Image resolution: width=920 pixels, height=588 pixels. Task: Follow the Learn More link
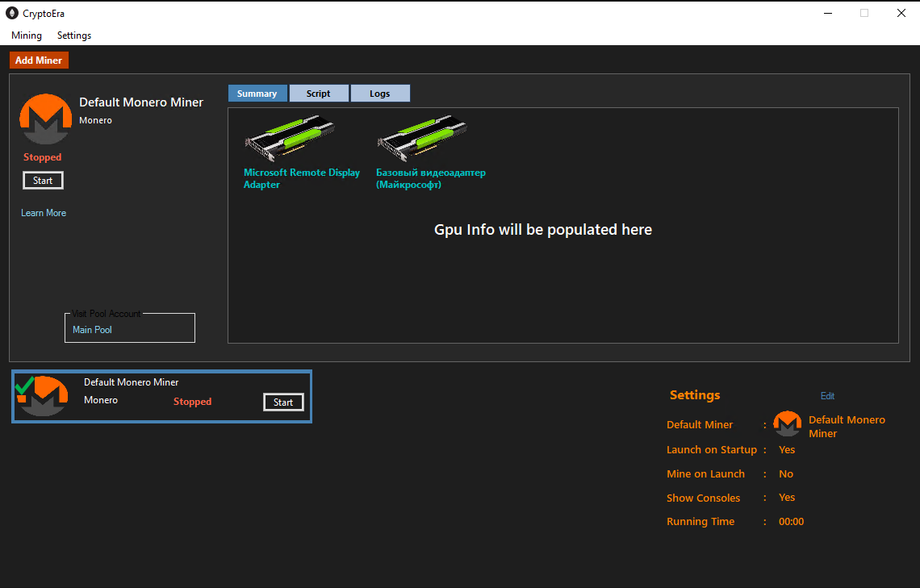coord(44,213)
